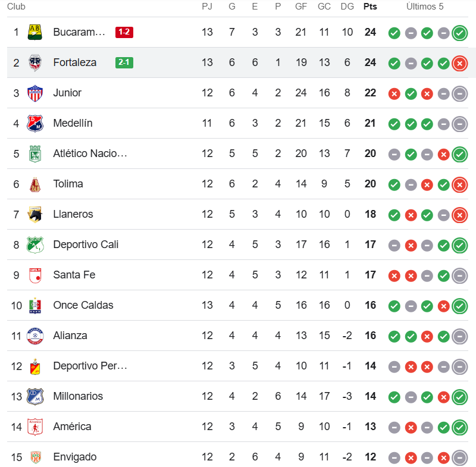Click the Bucaramanga club crest
Screen dimensions: 476x467
click(x=35, y=32)
